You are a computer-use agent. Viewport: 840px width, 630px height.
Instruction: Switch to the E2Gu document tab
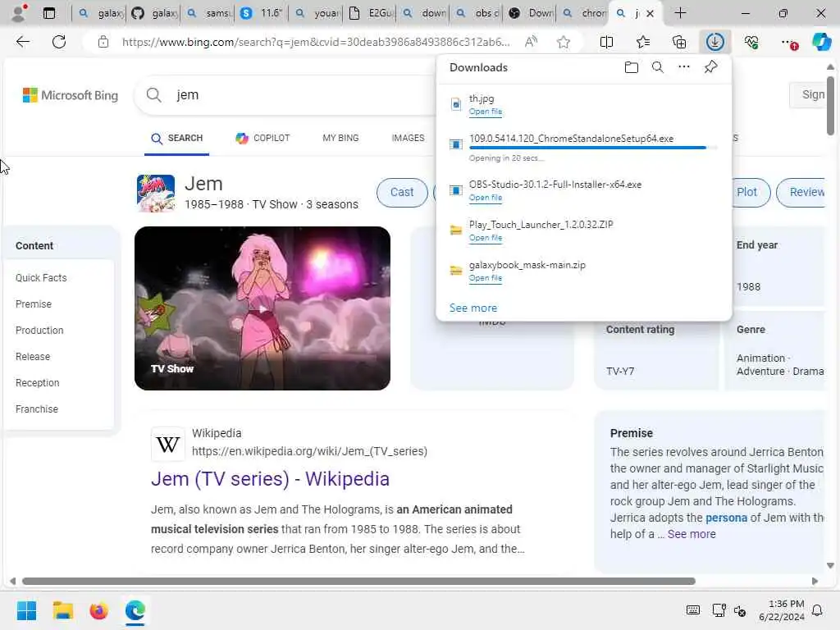coord(370,13)
